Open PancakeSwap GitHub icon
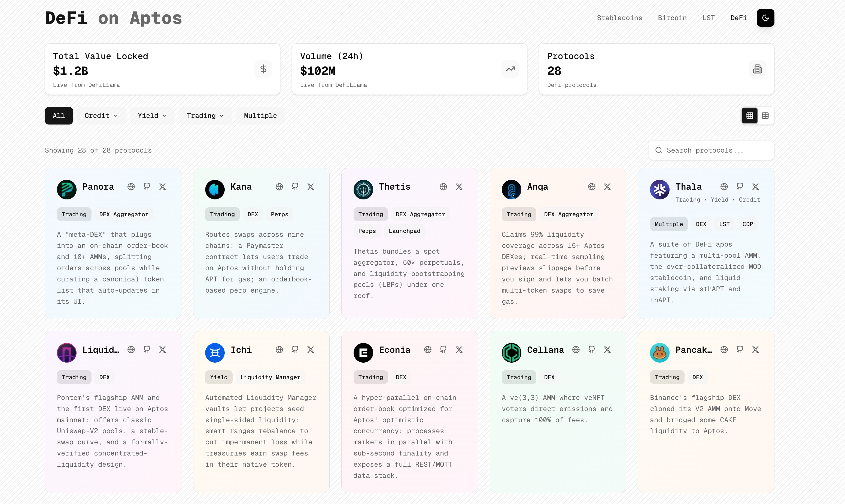845x504 pixels. [739, 350]
